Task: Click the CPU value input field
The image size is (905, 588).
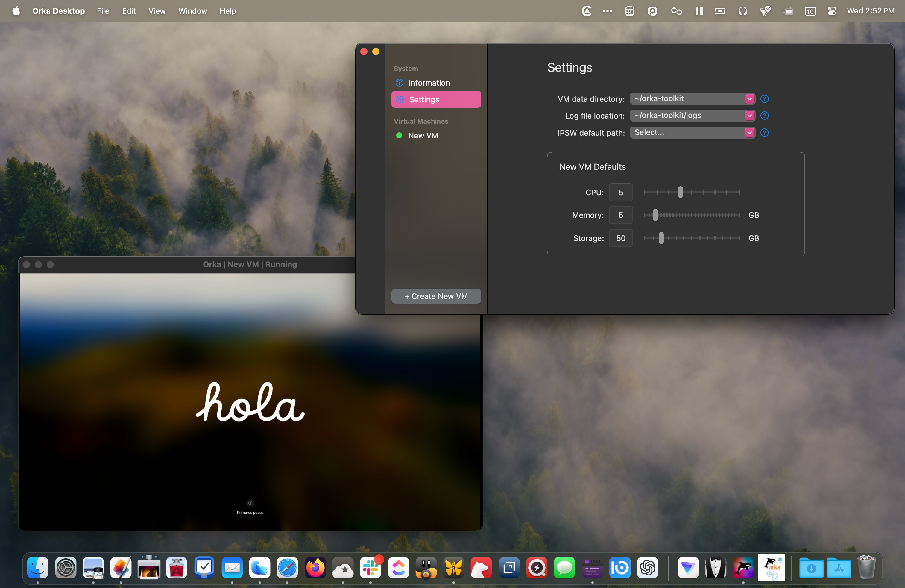Action: click(x=620, y=191)
